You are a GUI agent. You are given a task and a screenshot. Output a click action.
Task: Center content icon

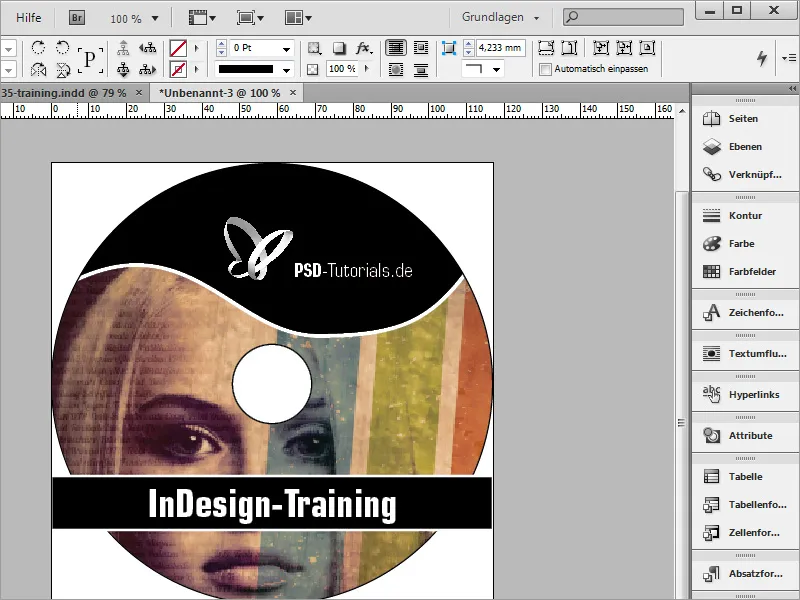pos(647,48)
